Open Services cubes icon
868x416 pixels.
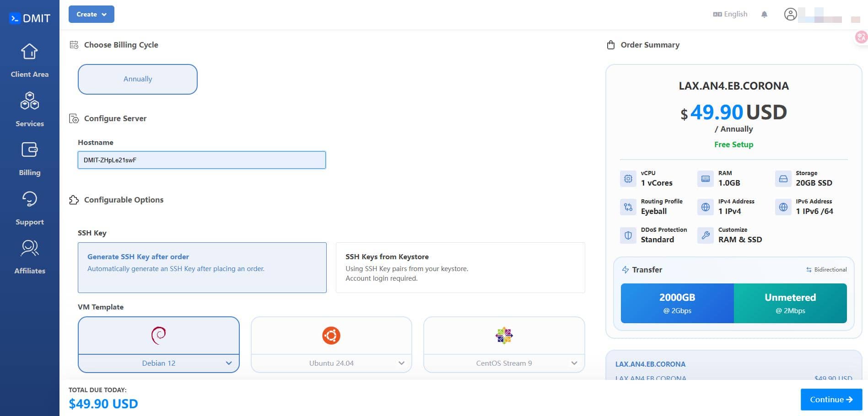tap(29, 101)
